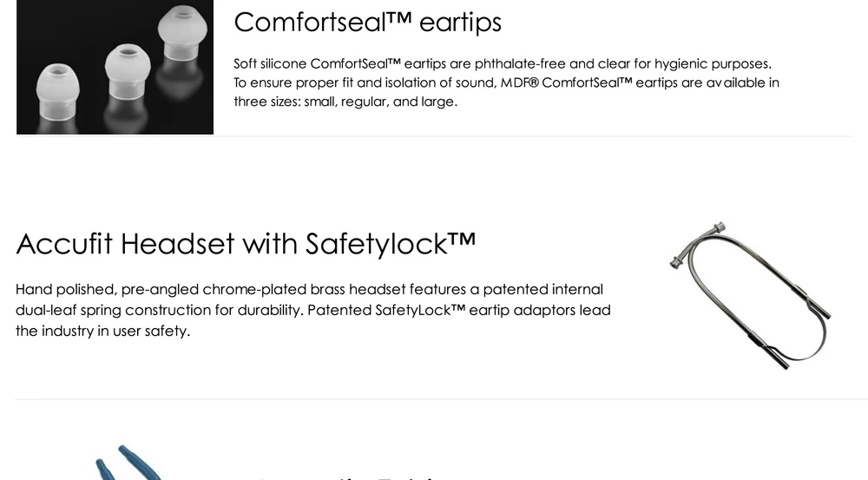Click the phrase 'phthalate-free' in the eartips description
868x480 pixels.
click(x=520, y=63)
